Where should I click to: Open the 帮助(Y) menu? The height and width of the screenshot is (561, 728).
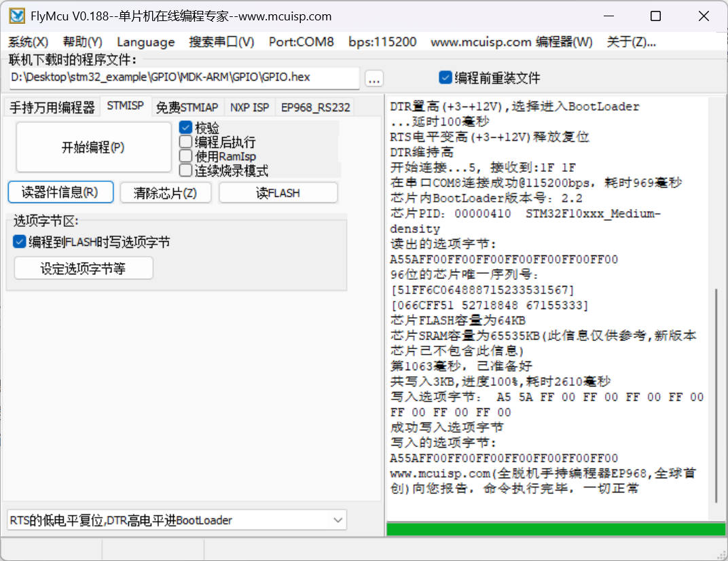coord(83,42)
